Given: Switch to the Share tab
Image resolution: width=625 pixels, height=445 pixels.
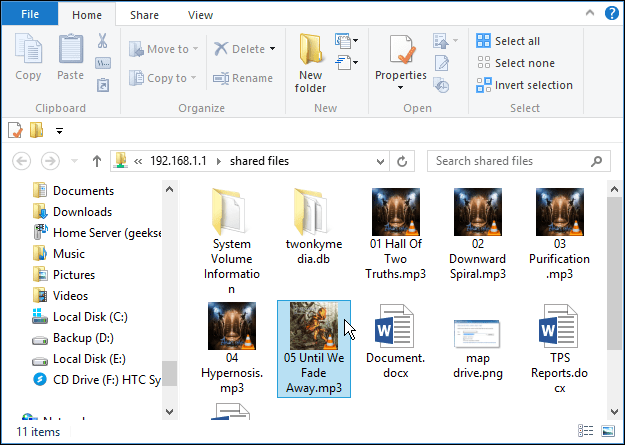Looking at the screenshot, I should click(x=144, y=15).
